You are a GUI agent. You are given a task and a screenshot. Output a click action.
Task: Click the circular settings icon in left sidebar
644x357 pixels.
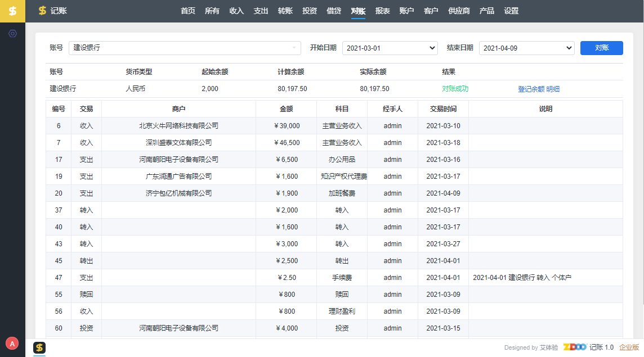click(12, 34)
